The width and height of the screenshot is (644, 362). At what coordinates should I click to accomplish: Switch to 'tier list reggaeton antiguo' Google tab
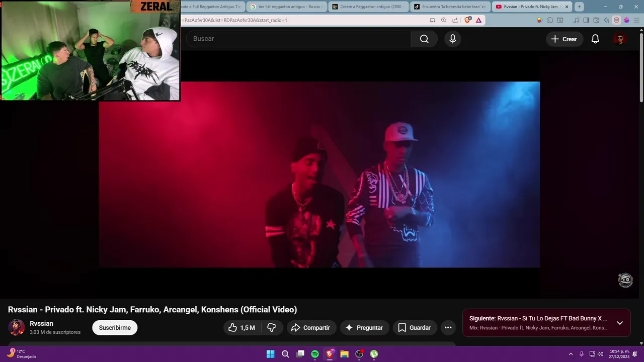coord(287,7)
